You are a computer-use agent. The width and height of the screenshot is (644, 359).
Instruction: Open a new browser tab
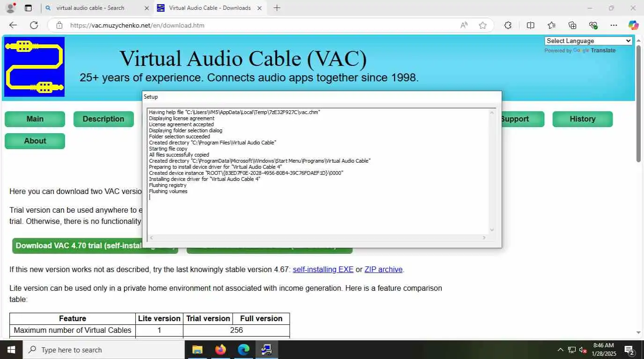[277, 8]
